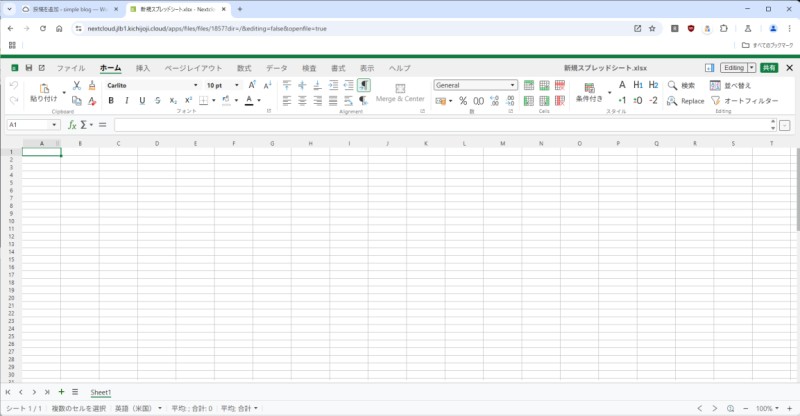Switch to the データ (Data) tab
Image resolution: width=800 pixels, height=416 pixels.
276,68
